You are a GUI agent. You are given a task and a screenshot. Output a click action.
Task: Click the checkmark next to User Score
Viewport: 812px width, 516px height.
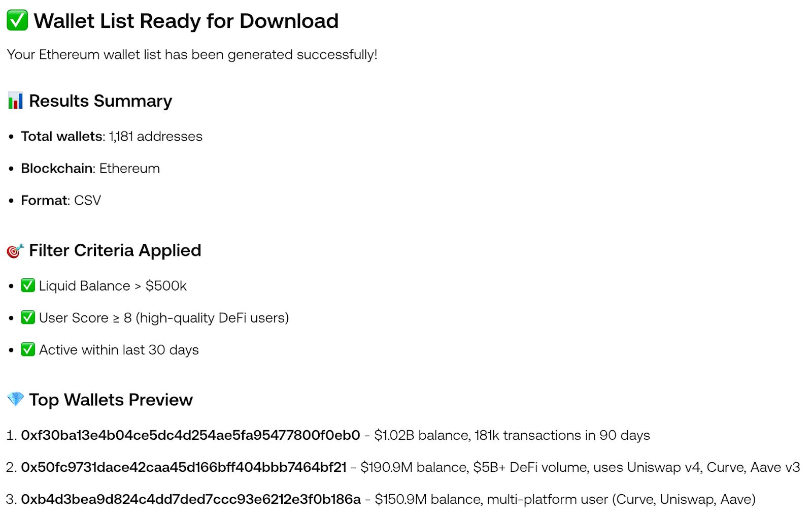click(28, 317)
